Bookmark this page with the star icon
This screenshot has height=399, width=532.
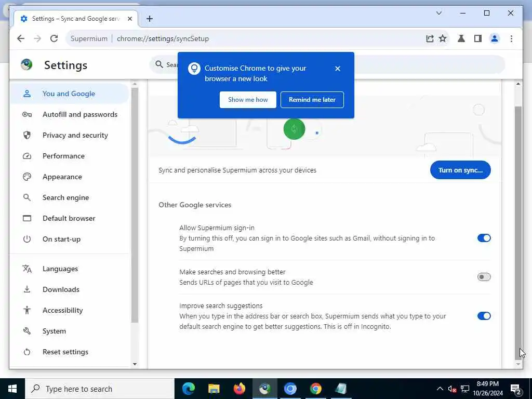pyautogui.click(x=443, y=38)
